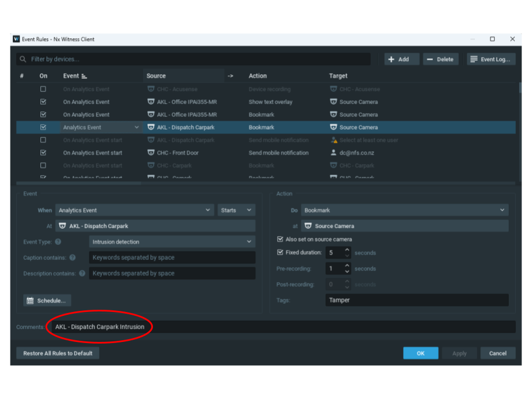Image resolution: width=532 pixels, height=399 pixels.
Task: Click the Filter by devices search field
Action: (193, 59)
